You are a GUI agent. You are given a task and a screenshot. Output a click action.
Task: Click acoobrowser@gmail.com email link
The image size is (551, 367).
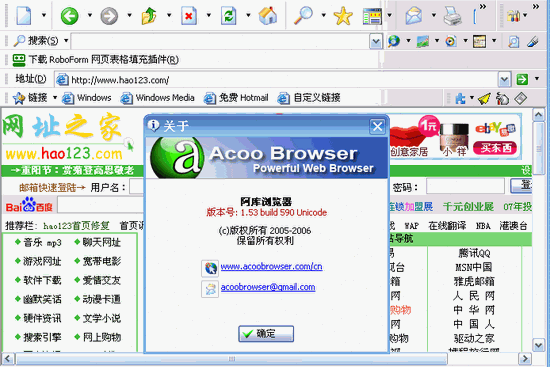pos(268,287)
